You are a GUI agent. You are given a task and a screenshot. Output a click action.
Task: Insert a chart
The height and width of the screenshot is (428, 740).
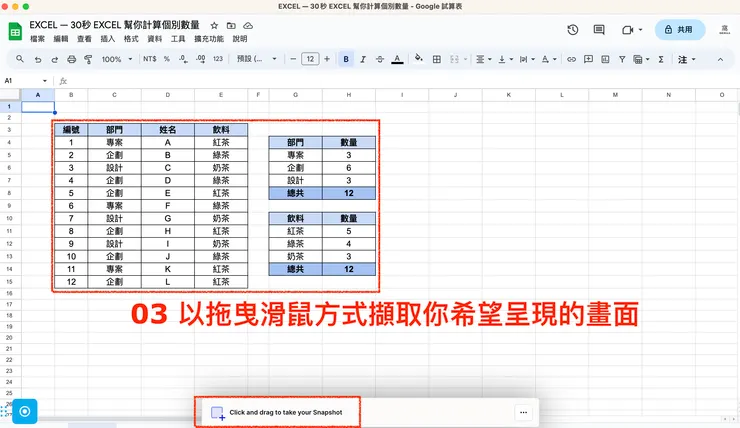605,59
